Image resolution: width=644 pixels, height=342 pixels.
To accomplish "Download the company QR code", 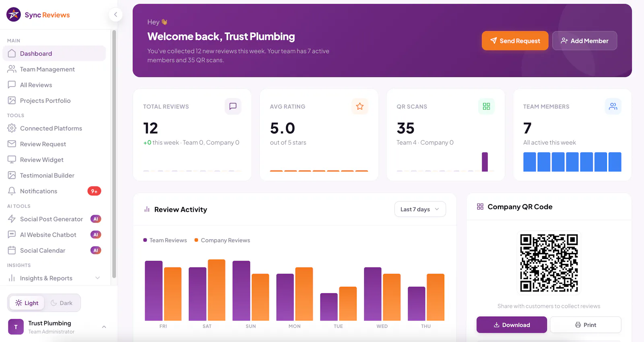I will (x=512, y=325).
